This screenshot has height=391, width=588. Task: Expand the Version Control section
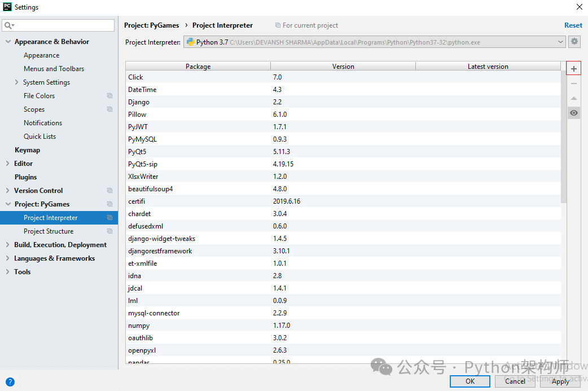click(8, 191)
